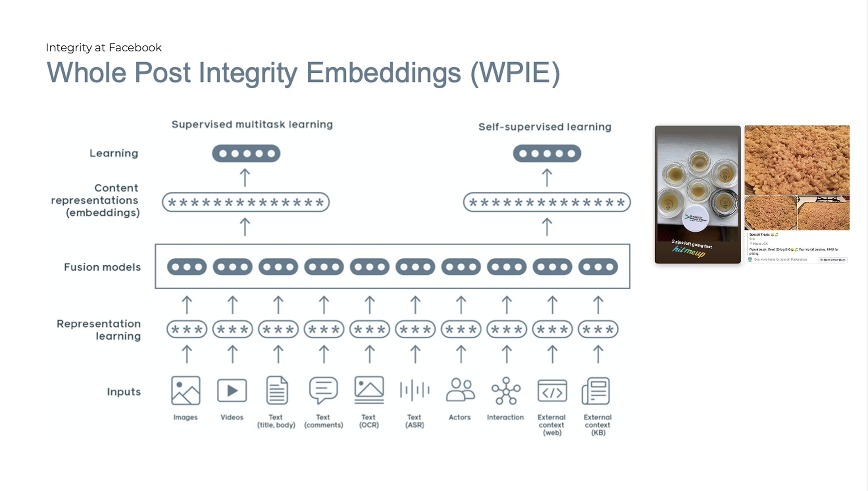The width and height of the screenshot is (868, 491).
Task: Click the Text title body icon
Action: pyautogui.click(x=277, y=391)
